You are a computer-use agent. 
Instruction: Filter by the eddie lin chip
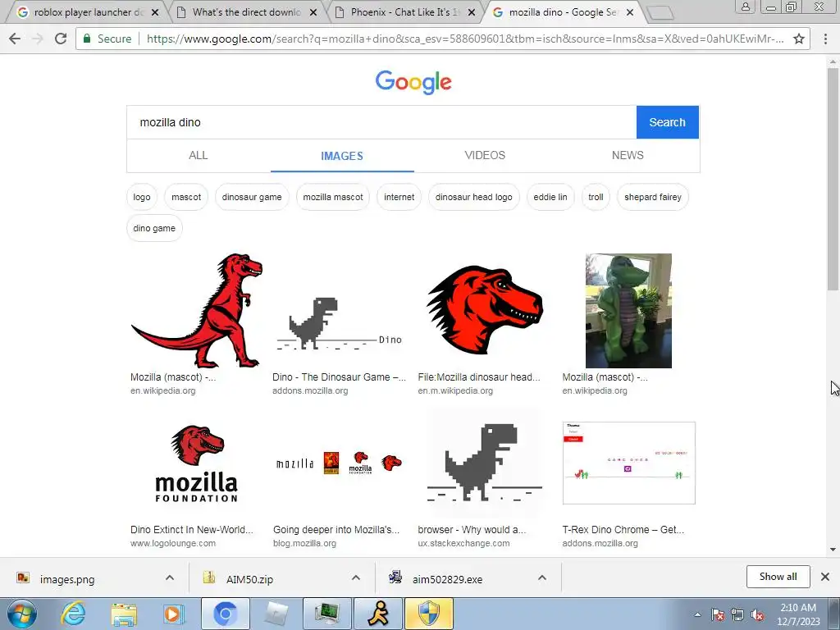pos(550,197)
